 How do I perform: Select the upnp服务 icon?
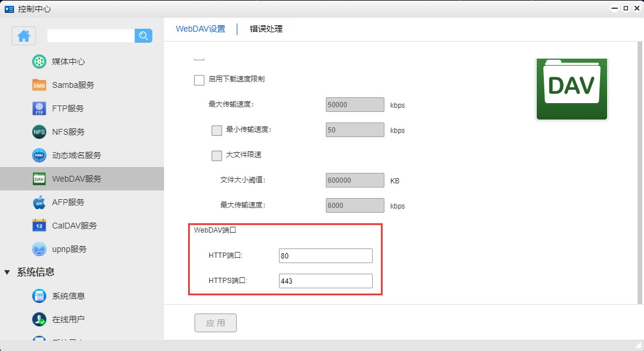39,249
